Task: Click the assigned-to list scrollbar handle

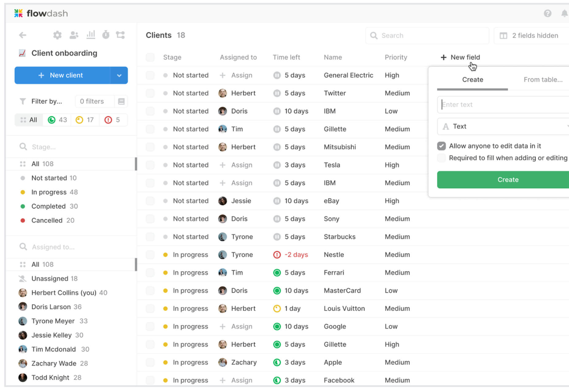Action: (136, 265)
